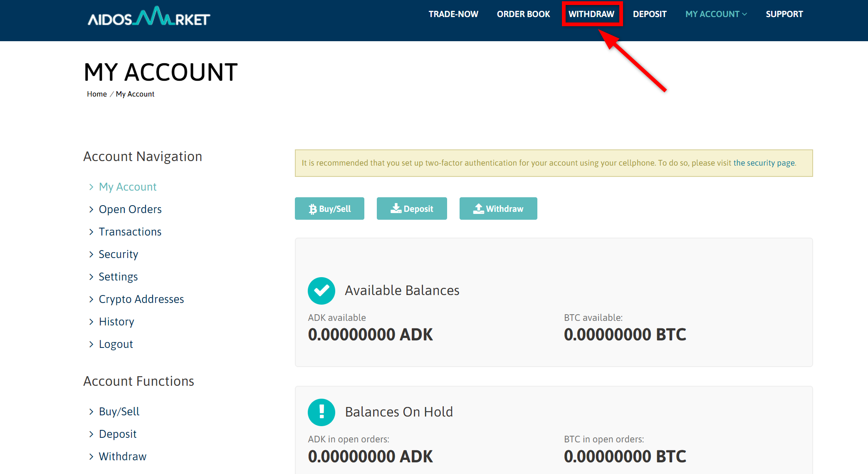Image resolution: width=868 pixels, height=474 pixels.
Task: Click the Available Balances checkmark icon
Action: [x=321, y=290]
